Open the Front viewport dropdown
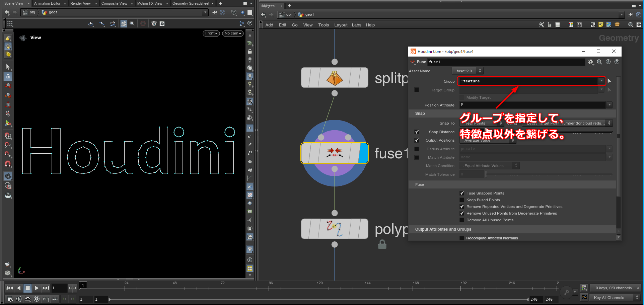644x305 pixels. click(211, 33)
